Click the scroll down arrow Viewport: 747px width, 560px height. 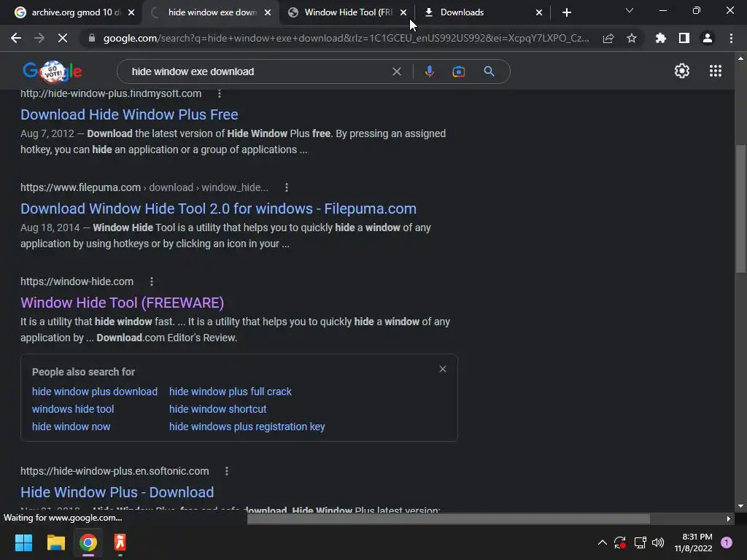740,506
